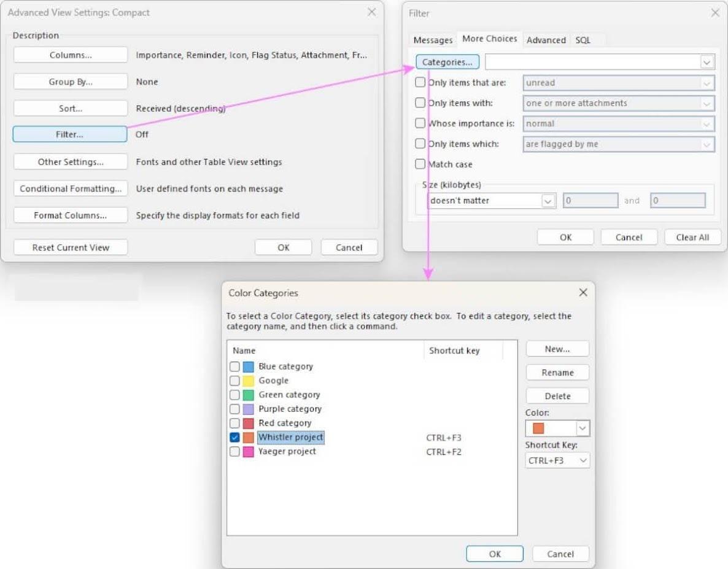728x569 pixels.
Task: Check the Yaeger project checkbox
Action: (x=234, y=452)
